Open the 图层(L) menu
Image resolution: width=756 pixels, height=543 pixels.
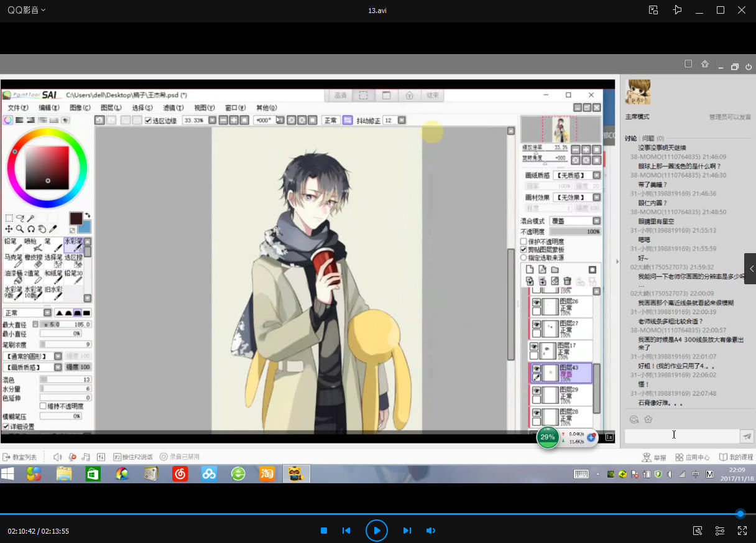111,108
